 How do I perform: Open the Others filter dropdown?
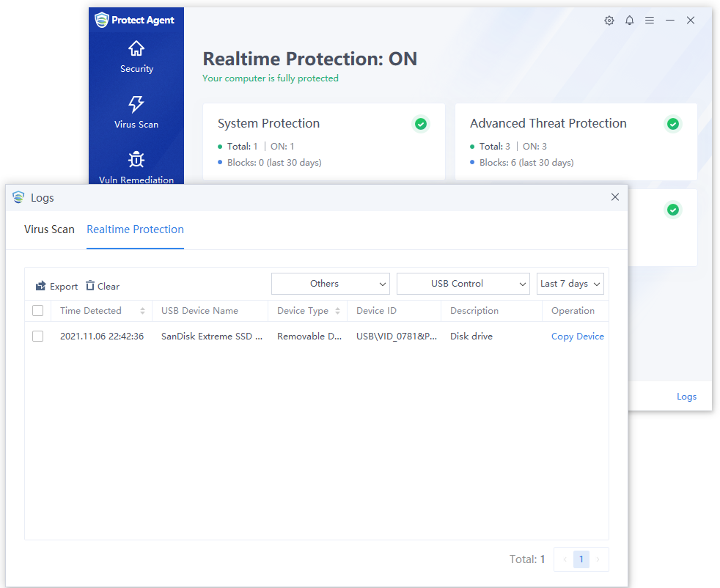pos(330,284)
